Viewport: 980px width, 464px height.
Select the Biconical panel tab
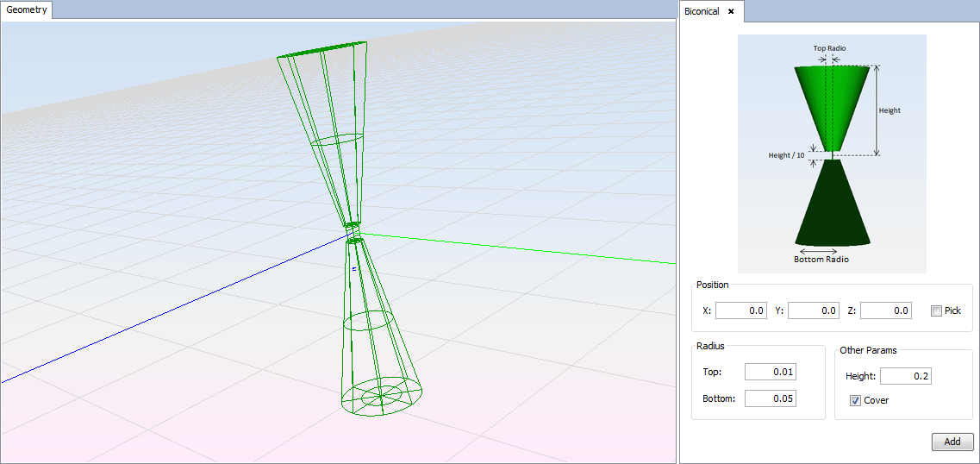click(702, 11)
